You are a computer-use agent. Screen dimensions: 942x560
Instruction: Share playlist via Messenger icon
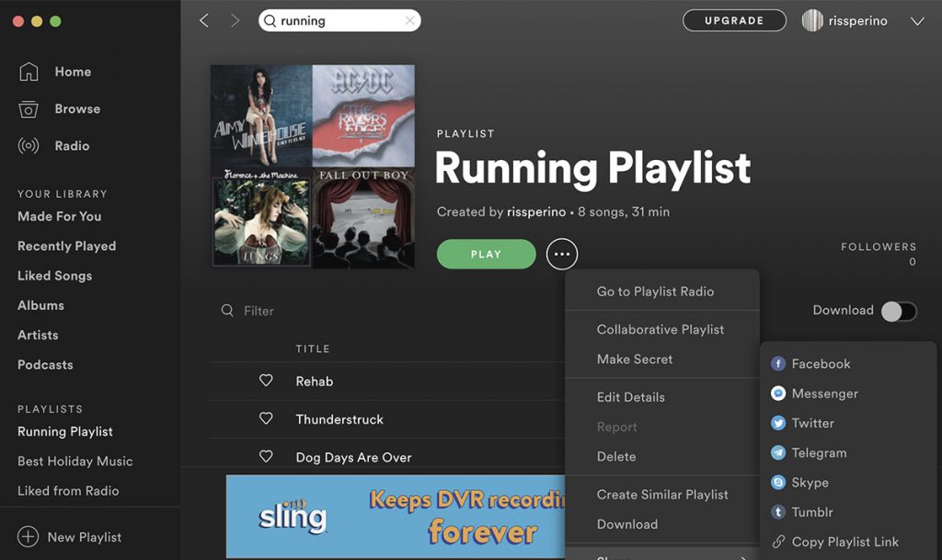pyautogui.click(x=778, y=394)
